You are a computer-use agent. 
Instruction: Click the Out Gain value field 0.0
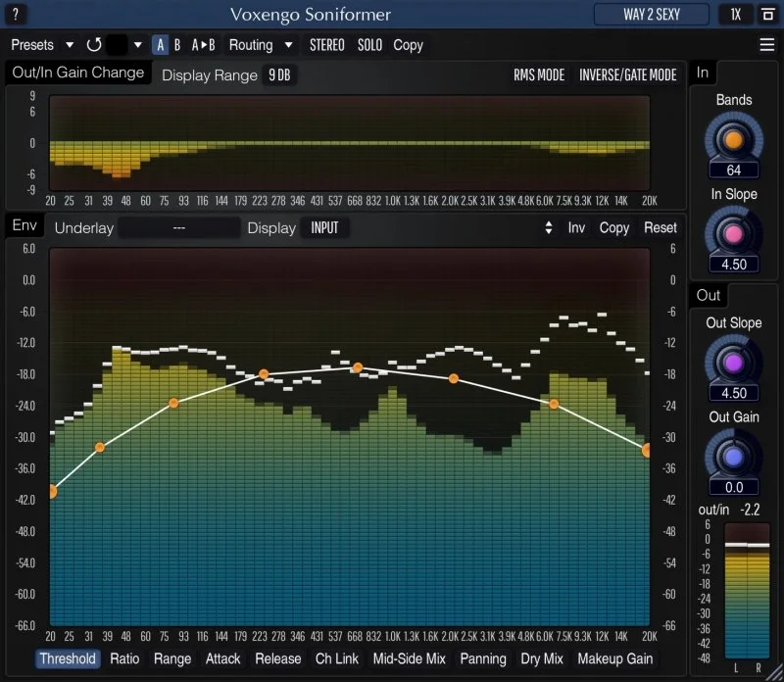pos(733,487)
